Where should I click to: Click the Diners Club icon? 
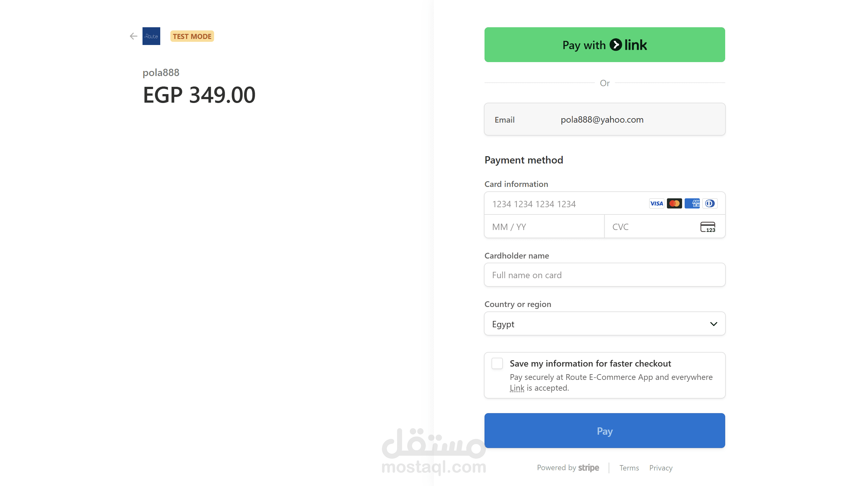(710, 204)
